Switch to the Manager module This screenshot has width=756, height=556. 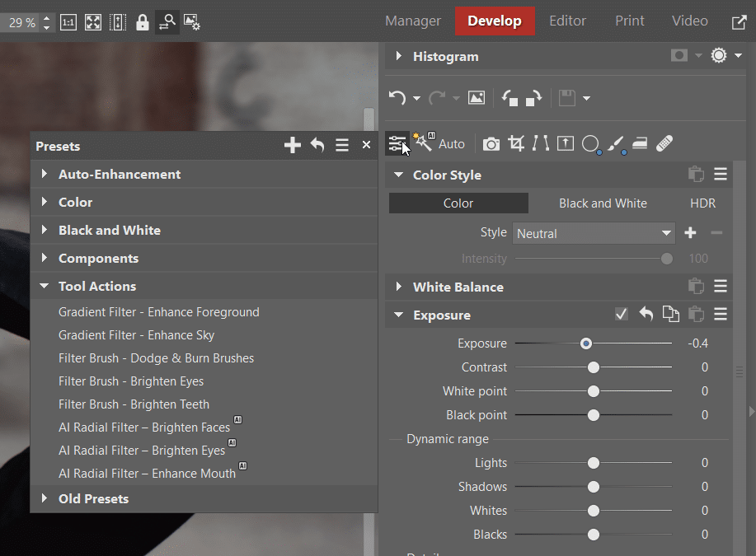click(412, 21)
